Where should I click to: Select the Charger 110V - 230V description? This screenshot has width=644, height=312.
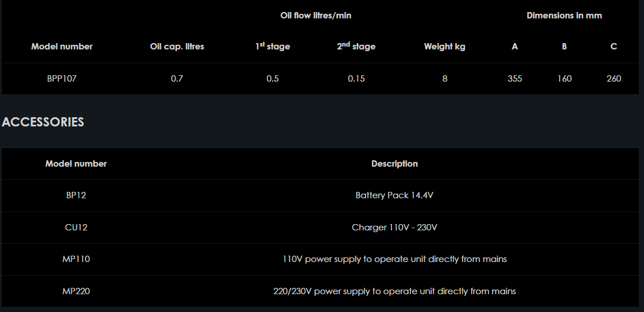[x=394, y=228]
